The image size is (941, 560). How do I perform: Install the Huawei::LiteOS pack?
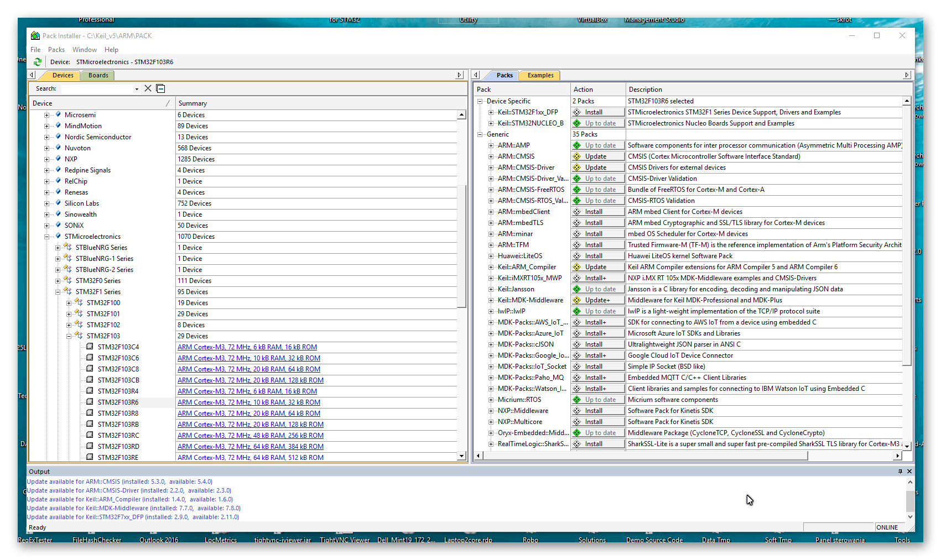[x=598, y=256]
